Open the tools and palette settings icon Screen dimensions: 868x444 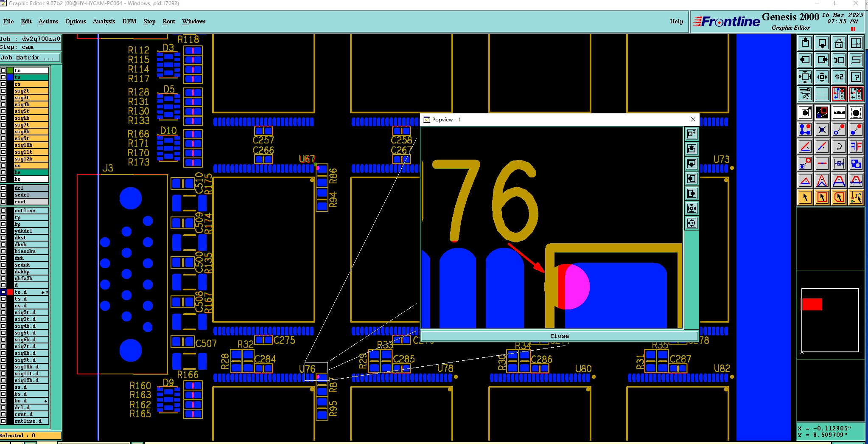coord(805,94)
